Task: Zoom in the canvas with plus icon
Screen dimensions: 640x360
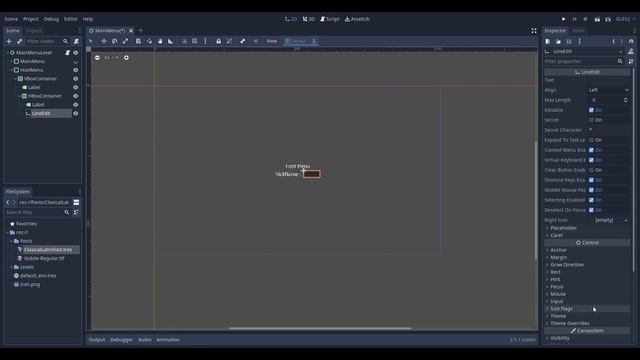Action: coord(126,58)
